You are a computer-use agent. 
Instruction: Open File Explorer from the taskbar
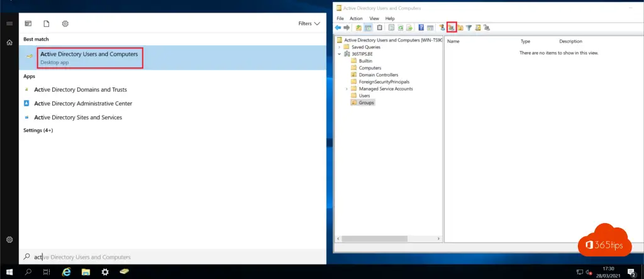86,271
